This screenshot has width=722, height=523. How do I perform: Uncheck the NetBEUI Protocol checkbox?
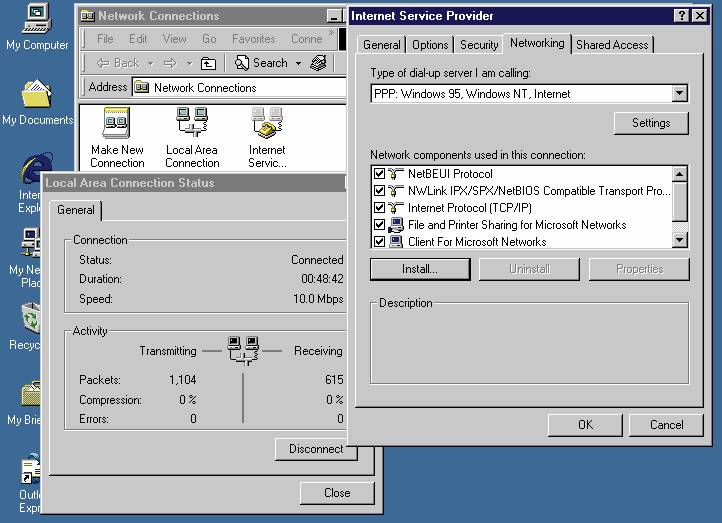(x=379, y=174)
